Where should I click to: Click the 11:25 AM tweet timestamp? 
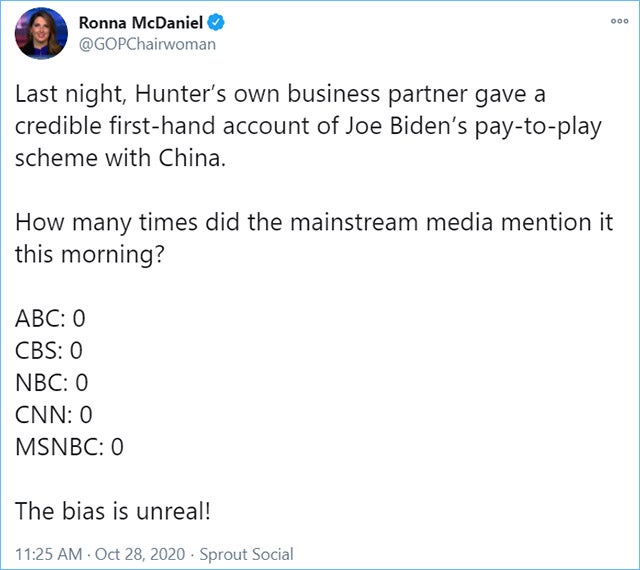[45, 553]
